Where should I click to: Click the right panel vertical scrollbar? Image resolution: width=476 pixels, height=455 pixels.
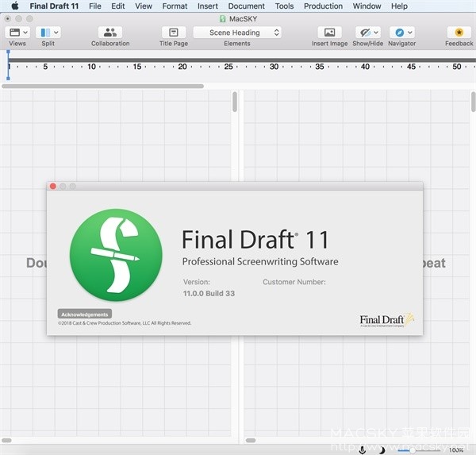(474, 102)
